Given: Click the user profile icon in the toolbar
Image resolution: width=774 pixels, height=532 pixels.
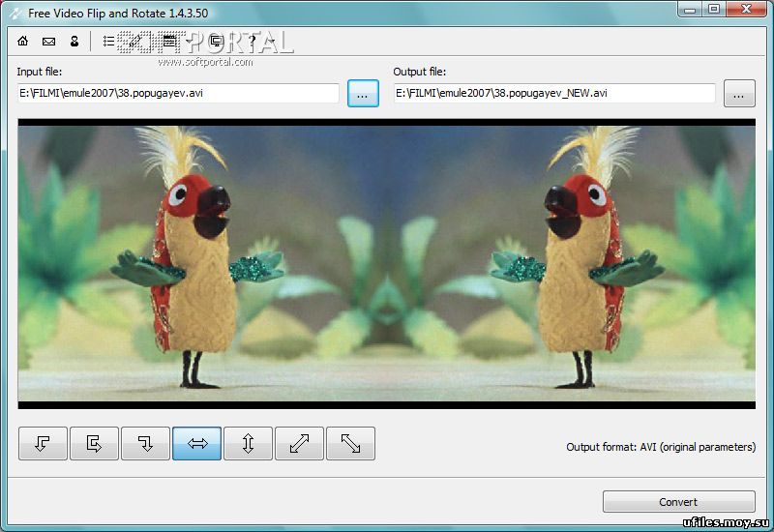Looking at the screenshot, I should pyautogui.click(x=74, y=42).
